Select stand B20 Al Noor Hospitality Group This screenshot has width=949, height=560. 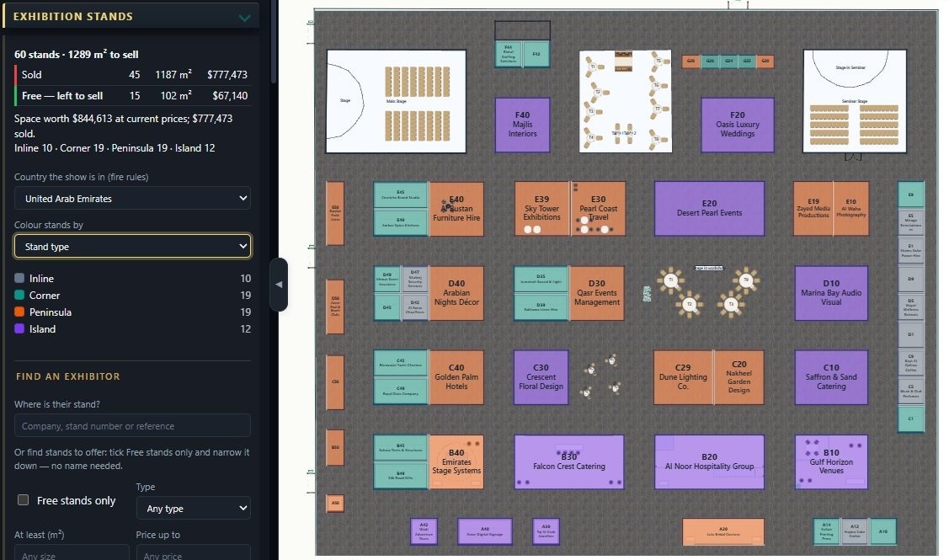click(709, 461)
